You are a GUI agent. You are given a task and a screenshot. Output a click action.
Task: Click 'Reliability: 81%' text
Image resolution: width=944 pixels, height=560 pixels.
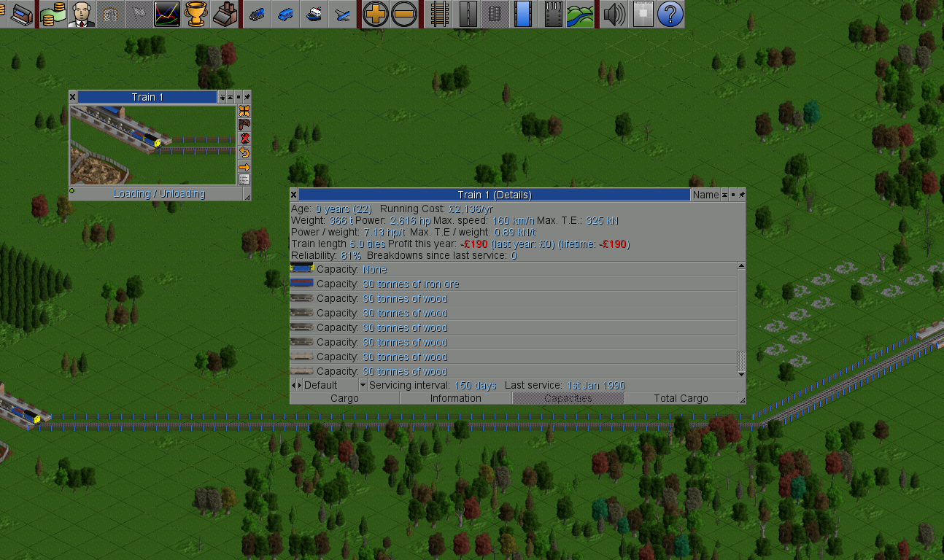(326, 255)
